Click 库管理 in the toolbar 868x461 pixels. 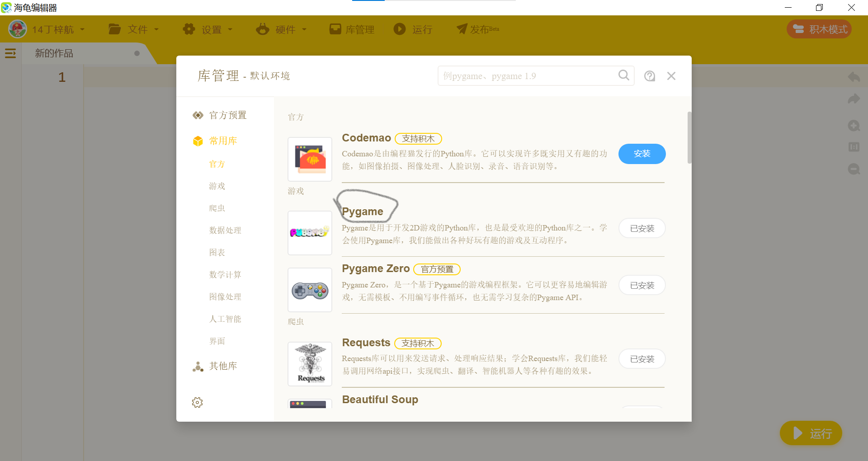pos(352,29)
